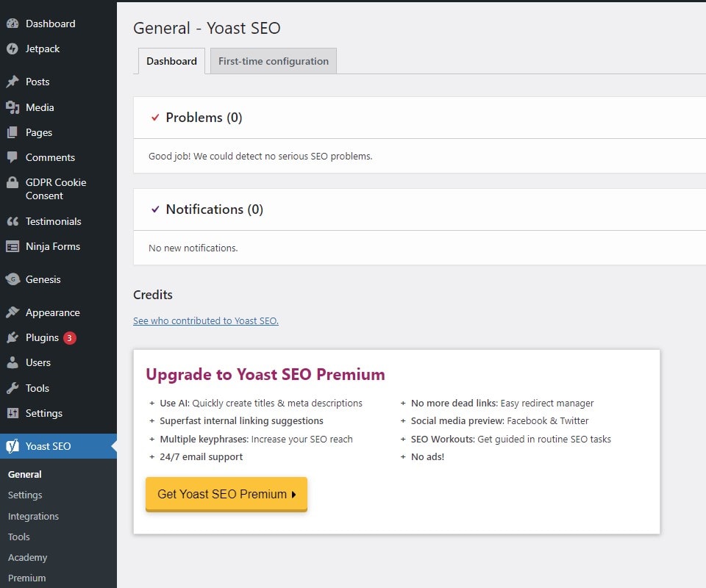Click the Posts pushpin icon
This screenshot has width=706, height=588.
[13, 82]
